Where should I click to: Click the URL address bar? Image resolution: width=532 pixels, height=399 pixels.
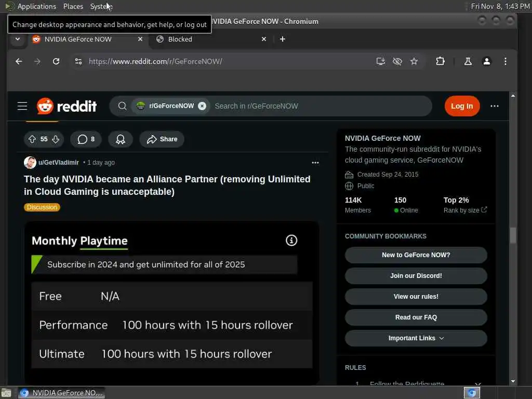click(228, 61)
